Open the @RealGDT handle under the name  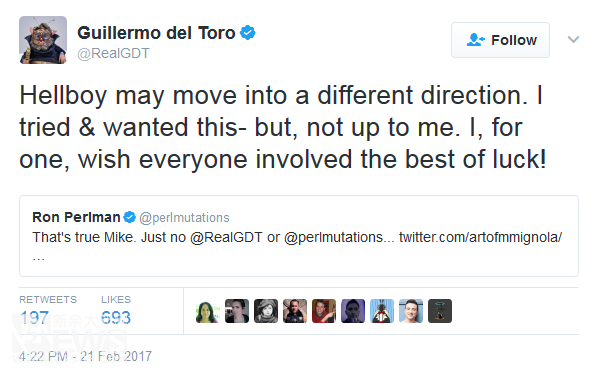click(113, 53)
